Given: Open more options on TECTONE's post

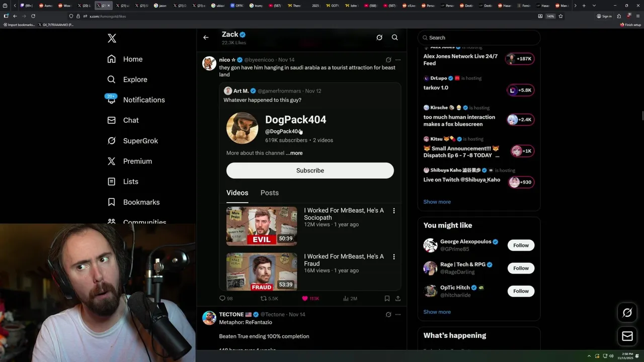Looking at the screenshot, I should (398, 314).
